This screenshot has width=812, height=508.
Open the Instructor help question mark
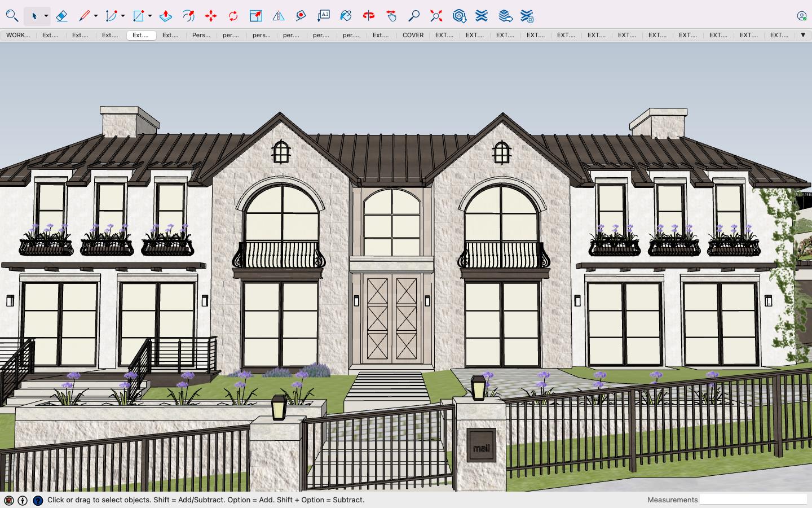[x=38, y=500]
